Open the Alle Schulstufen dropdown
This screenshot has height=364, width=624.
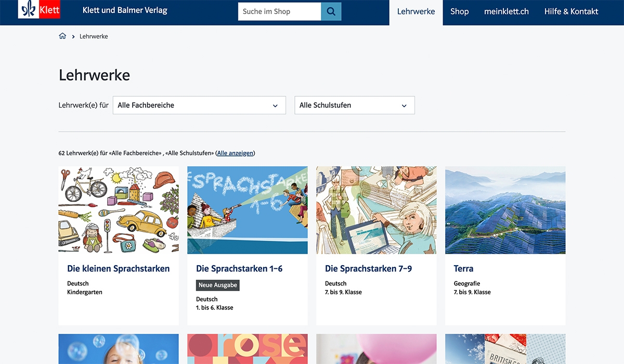355,105
